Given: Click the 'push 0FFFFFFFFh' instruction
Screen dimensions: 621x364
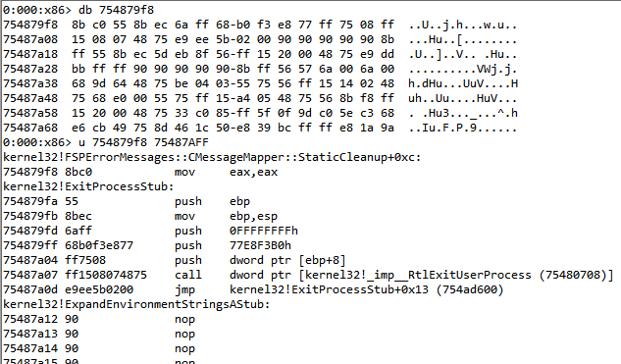Looking at the screenshot, I should [x=236, y=231].
